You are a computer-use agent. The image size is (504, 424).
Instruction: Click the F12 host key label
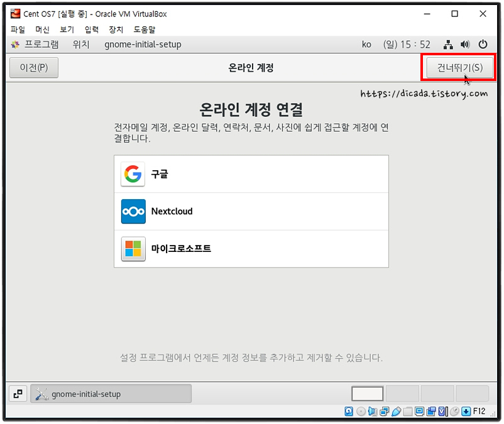coord(479,411)
